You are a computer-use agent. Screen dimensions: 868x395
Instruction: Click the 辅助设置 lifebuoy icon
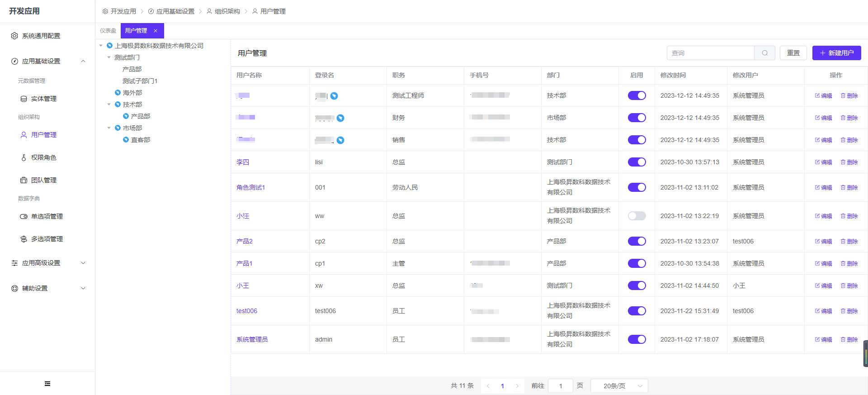coord(14,288)
